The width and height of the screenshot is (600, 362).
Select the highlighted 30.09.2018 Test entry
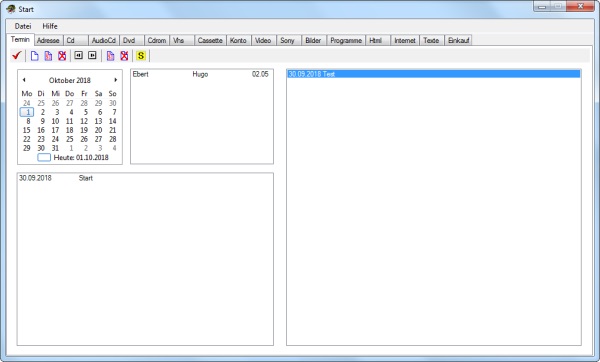tap(434, 74)
